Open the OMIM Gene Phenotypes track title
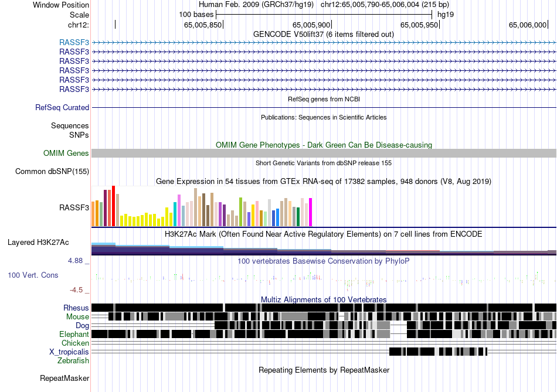This screenshot has height=392, width=557. [x=324, y=145]
